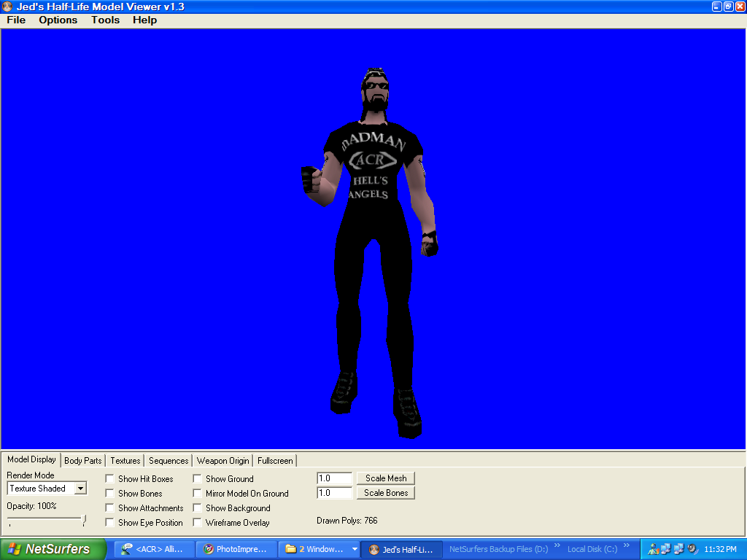
Task: Open the Sequences tab
Action: tap(169, 461)
